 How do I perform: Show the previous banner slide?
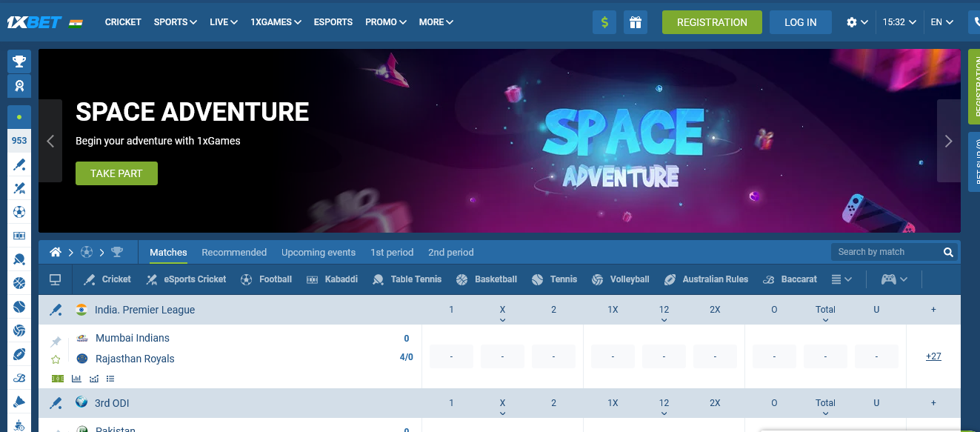pyautogui.click(x=50, y=141)
